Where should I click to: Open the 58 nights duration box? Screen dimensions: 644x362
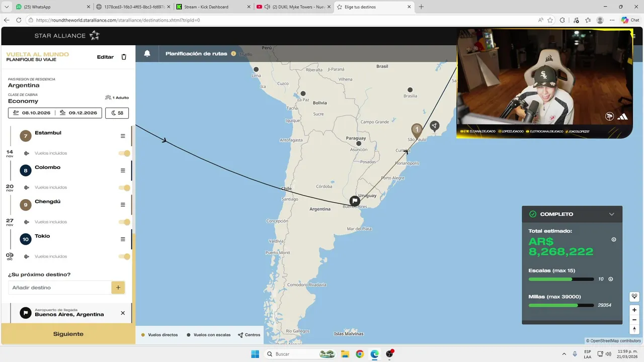117,113
